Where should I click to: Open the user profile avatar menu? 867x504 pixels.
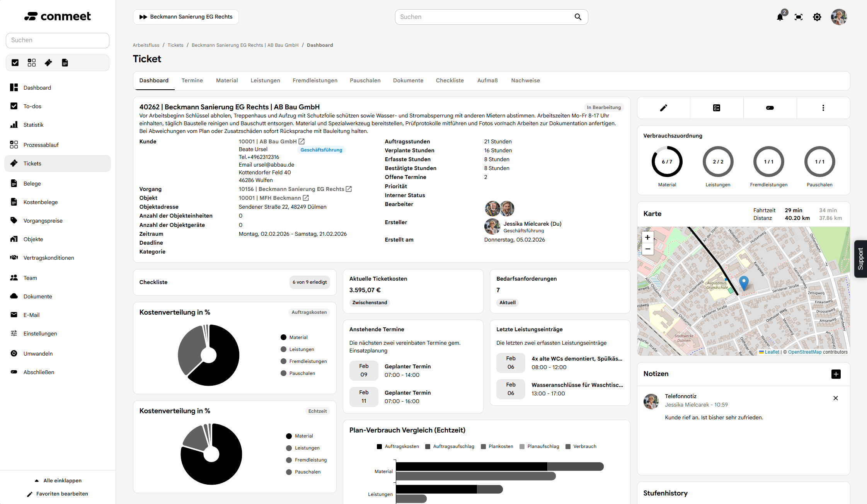(x=839, y=17)
